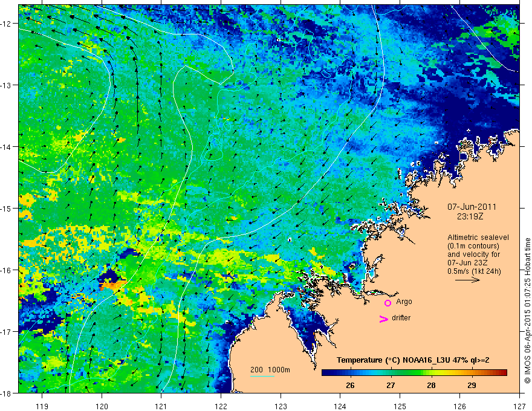Click the magenta drifter arrow legend symbol

pos(383,319)
